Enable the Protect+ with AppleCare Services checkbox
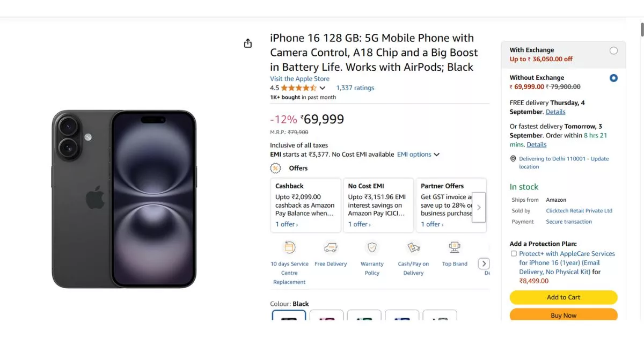 point(514,253)
